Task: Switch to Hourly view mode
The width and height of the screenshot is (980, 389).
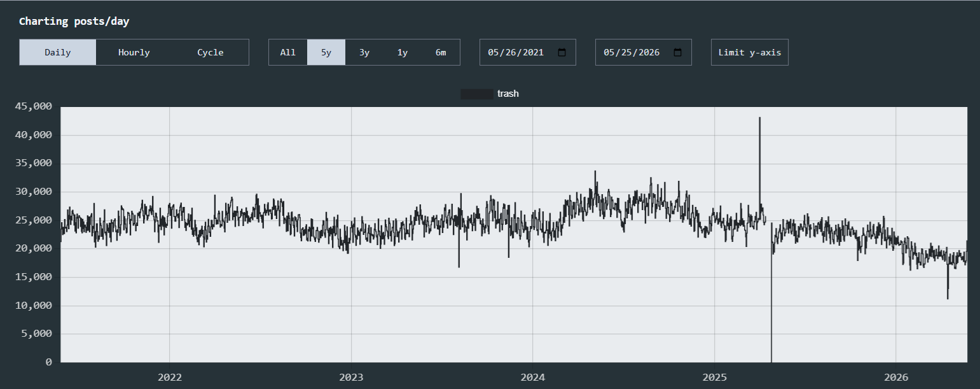Action: coord(134,52)
